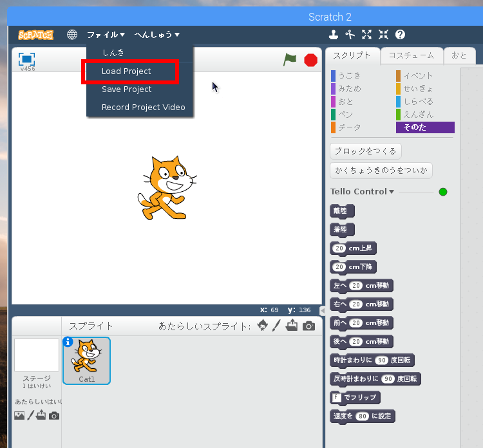The height and width of the screenshot is (448, 483).
Task: Edit the 20 value in 前へ block
Action: (x=356, y=323)
